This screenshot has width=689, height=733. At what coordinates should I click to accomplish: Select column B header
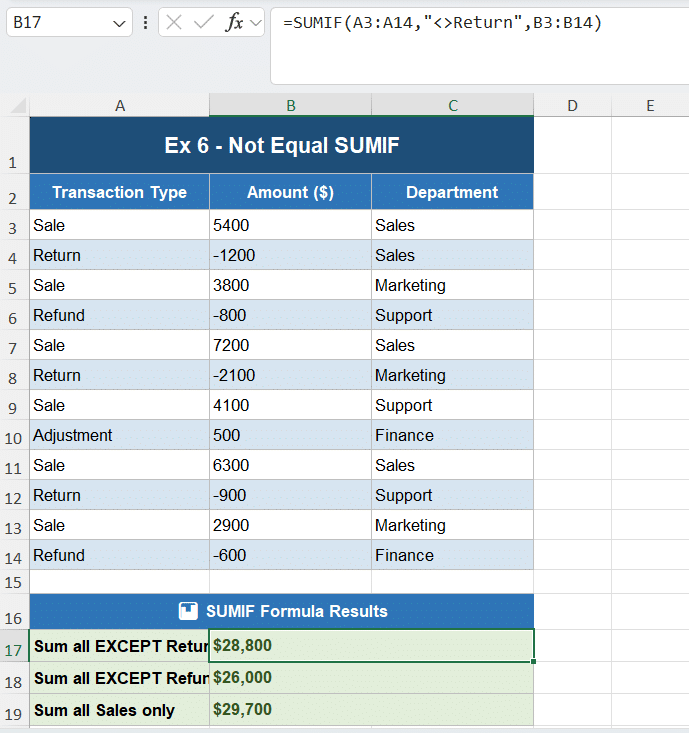(x=290, y=106)
